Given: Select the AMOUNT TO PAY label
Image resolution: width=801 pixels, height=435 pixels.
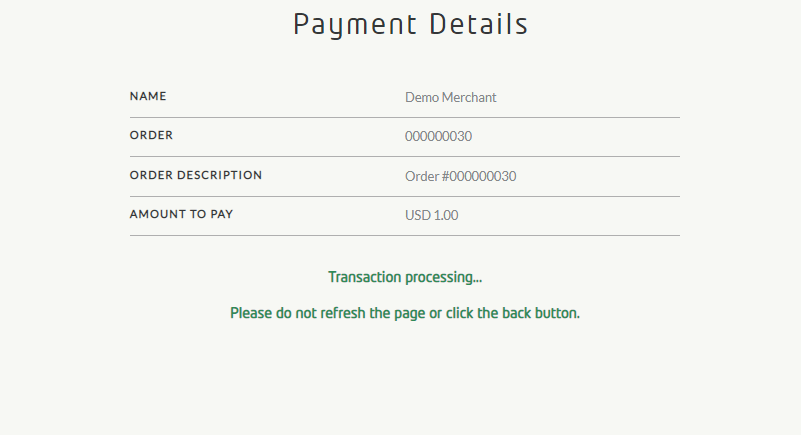Looking at the screenshot, I should coord(182,215).
